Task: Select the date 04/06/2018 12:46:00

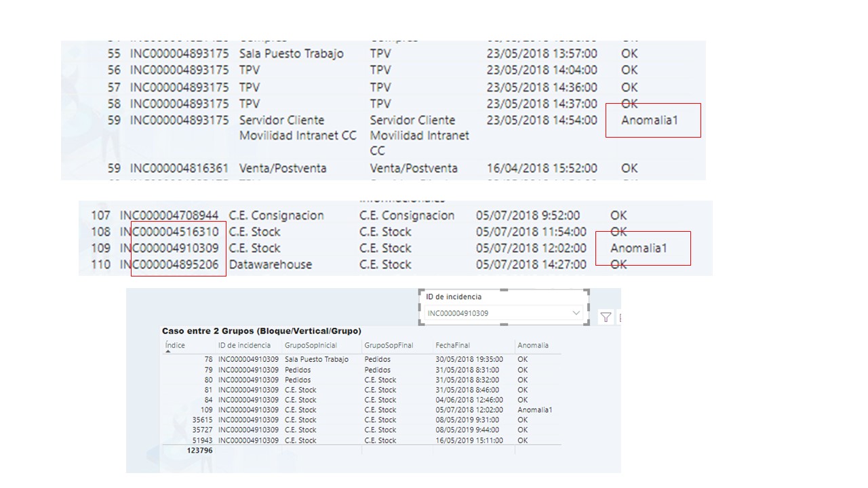Action: click(x=469, y=400)
